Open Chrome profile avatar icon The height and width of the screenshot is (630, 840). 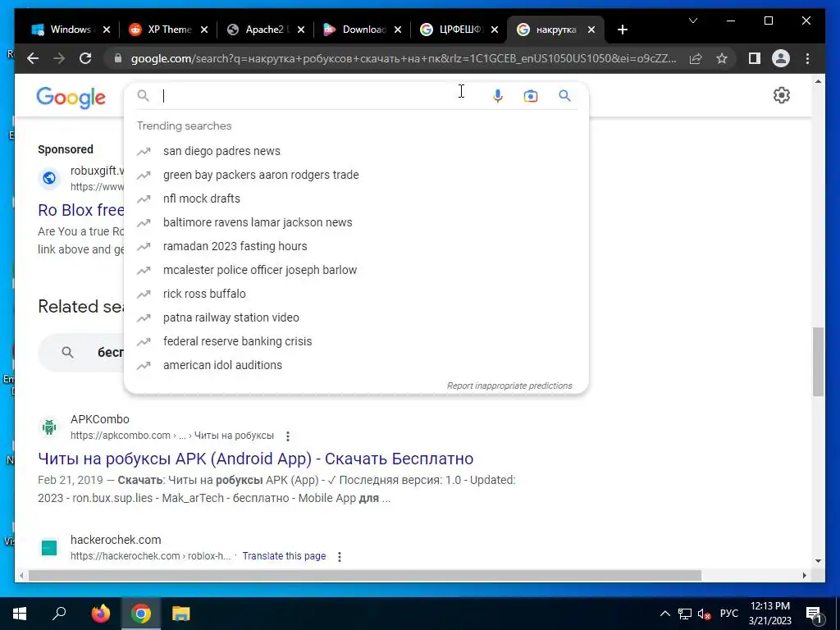[781, 58]
